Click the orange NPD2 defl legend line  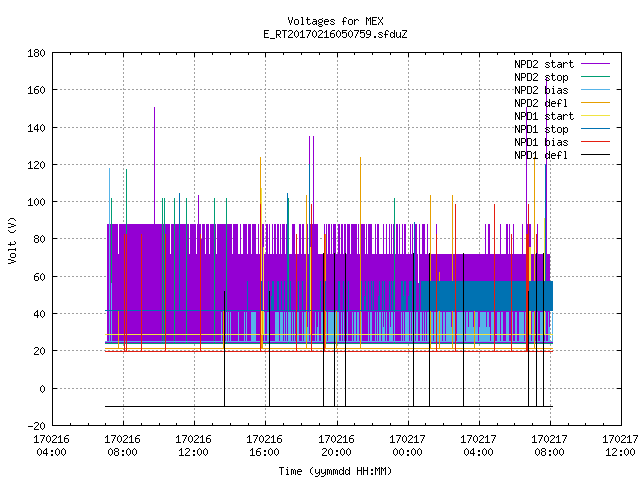[595, 103]
